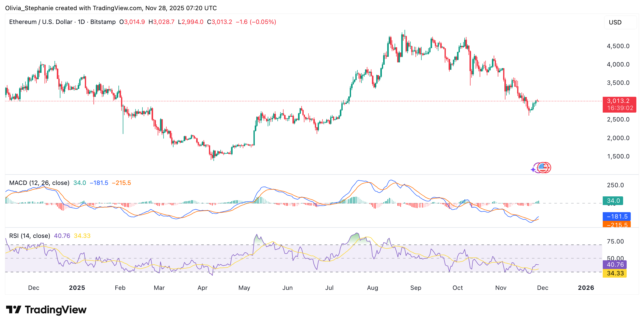Click the Aug label on time axis

(372, 288)
